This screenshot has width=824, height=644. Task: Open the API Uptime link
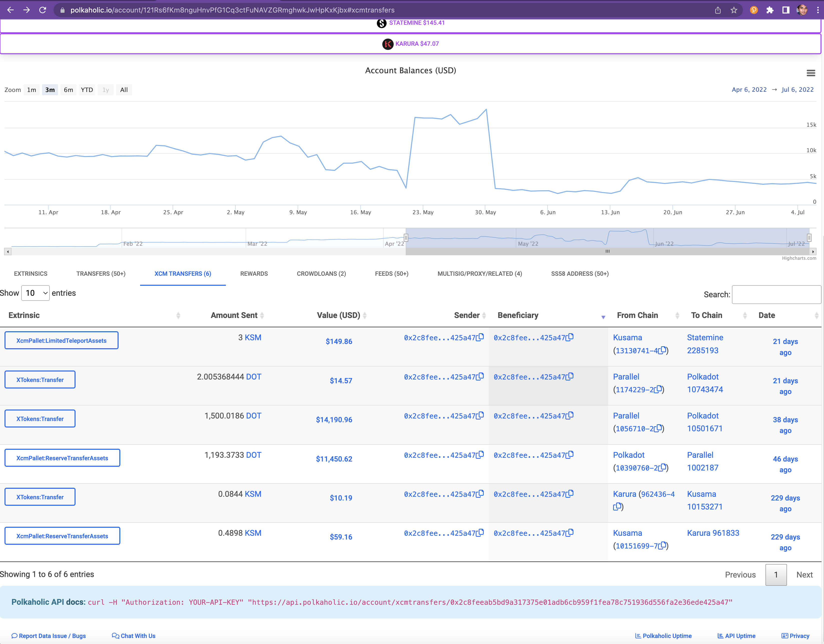point(736,636)
